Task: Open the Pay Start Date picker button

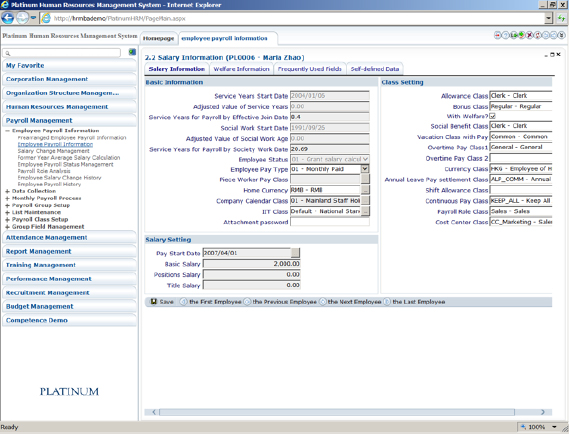Action: tap(295, 253)
